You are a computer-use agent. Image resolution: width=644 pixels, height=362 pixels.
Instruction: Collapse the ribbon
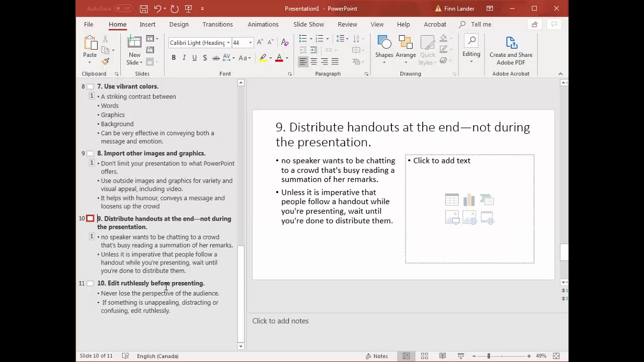click(x=560, y=74)
